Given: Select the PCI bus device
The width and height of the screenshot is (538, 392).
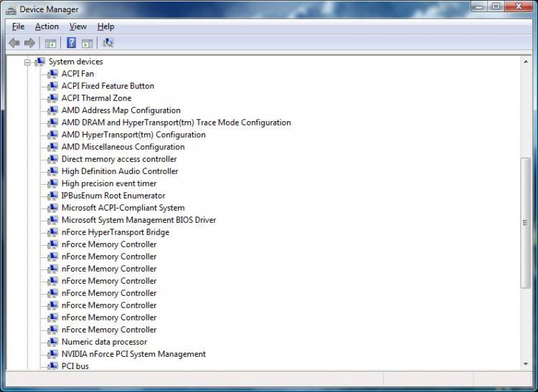Looking at the screenshot, I should [75, 366].
